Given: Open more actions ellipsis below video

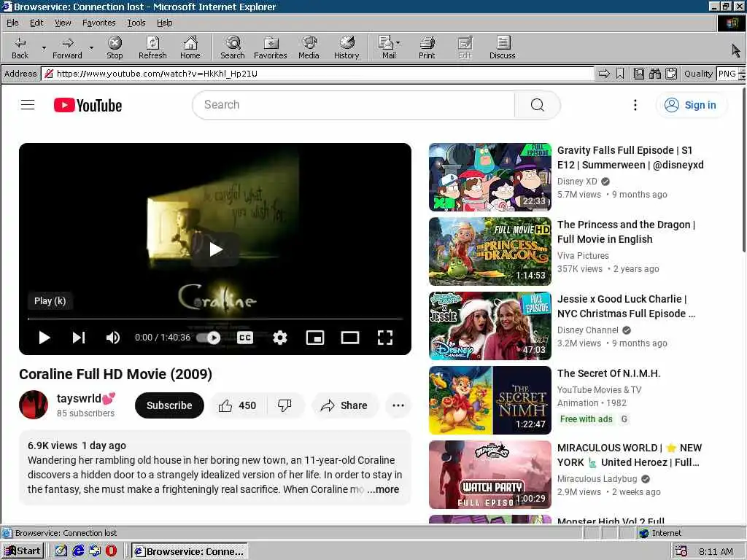Looking at the screenshot, I should [x=398, y=405].
